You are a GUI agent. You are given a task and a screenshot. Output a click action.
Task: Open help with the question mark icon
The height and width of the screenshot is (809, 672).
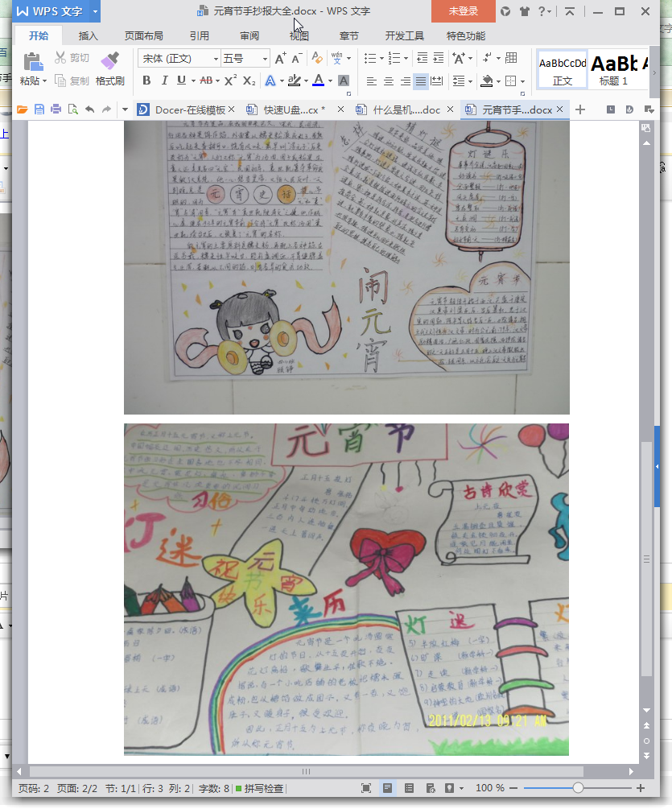pyautogui.click(x=542, y=11)
